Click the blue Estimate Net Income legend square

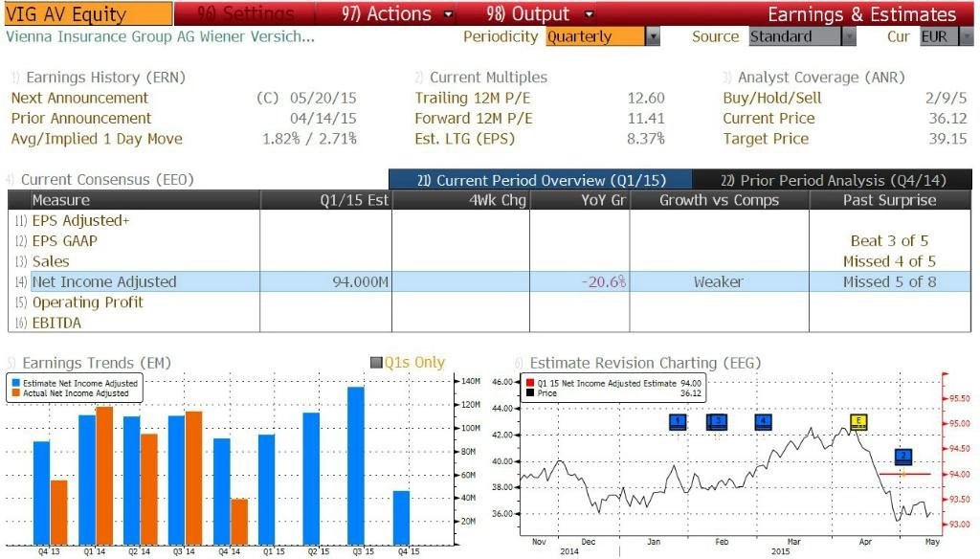(15, 383)
